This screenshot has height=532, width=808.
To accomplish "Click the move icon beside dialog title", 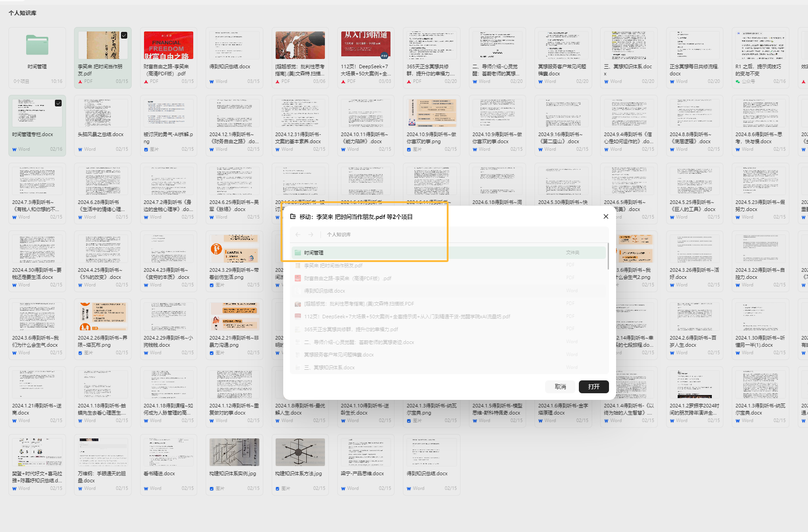I will pos(293,217).
